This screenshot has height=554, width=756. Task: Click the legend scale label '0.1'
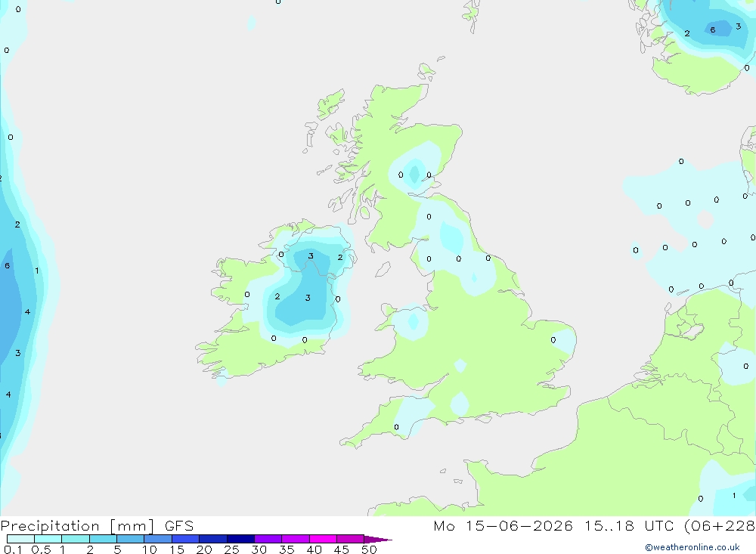click(x=13, y=549)
